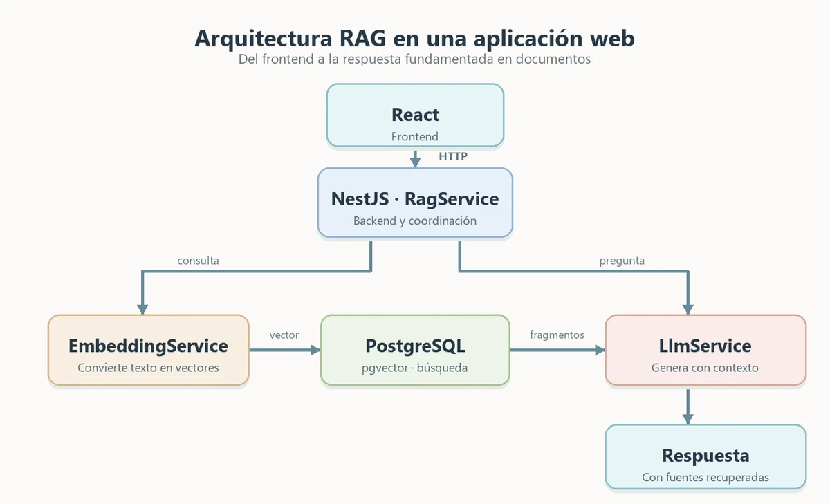The image size is (830, 504).
Task: Click the 'fragmentos' arrow label
Action: tap(557, 335)
